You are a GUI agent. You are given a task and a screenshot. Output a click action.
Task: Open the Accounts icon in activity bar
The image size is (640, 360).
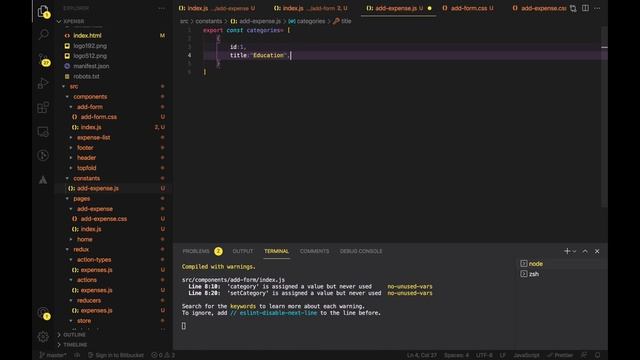[43, 313]
